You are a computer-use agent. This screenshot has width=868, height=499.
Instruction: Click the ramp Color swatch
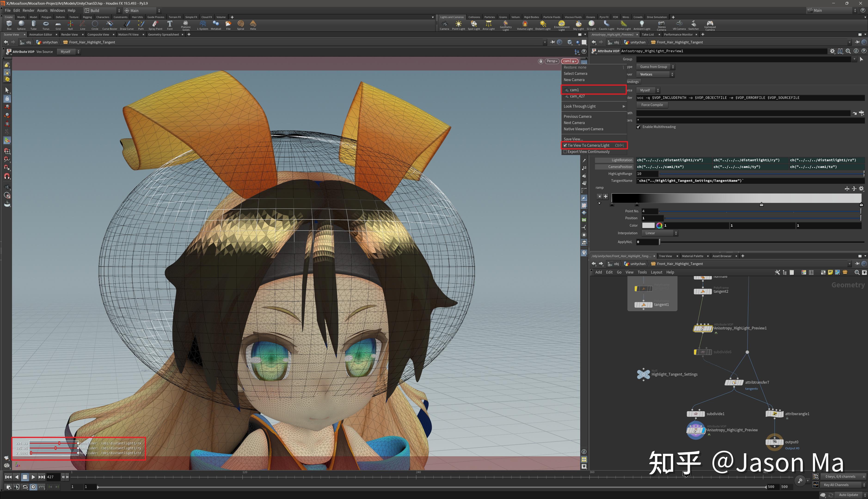[x=648, y=225]
